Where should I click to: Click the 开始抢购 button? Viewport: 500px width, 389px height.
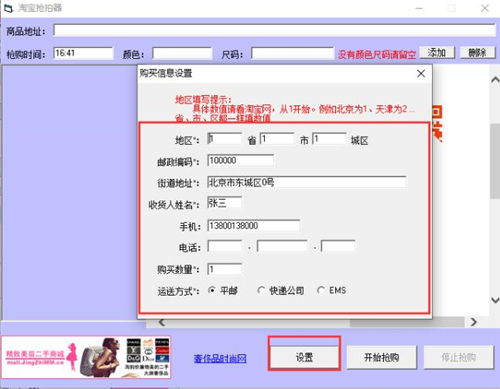(x=382, y=357)
